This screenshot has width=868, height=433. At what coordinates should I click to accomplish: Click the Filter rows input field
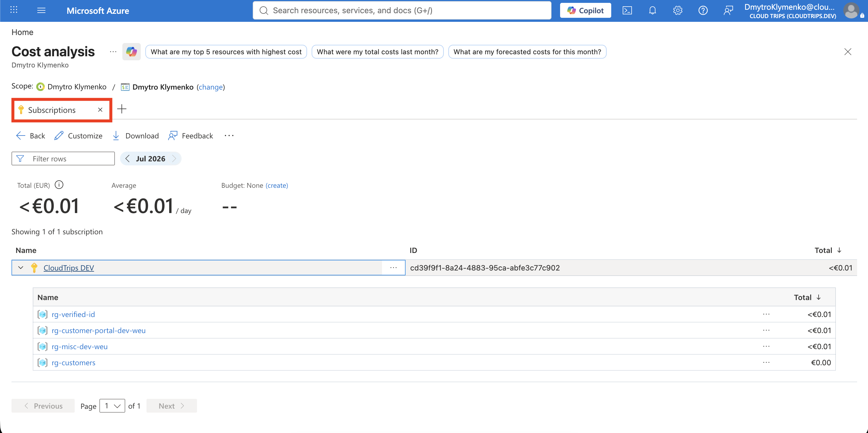(x=63, y=158)
